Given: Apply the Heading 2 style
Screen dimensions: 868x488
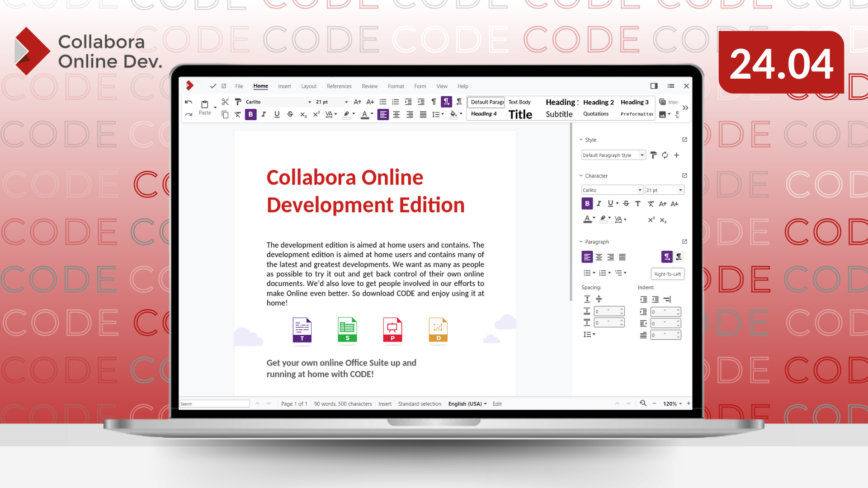Looking at the screenshot, I should coord(598,103).
